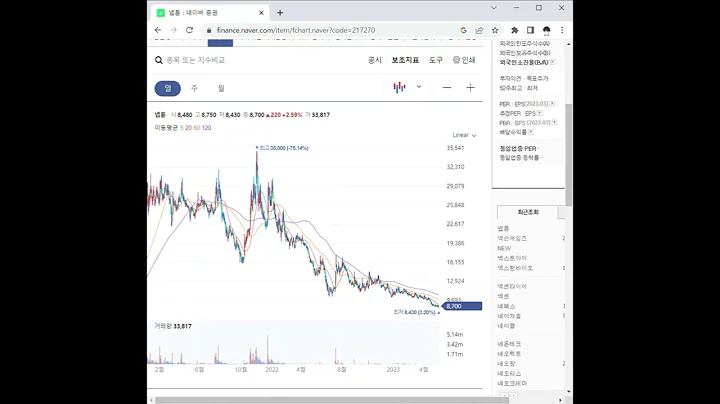The height and width of the screenshot is (404, 720).
Task: Click the 동일업종 등락률 link
Action: point(520,157)
